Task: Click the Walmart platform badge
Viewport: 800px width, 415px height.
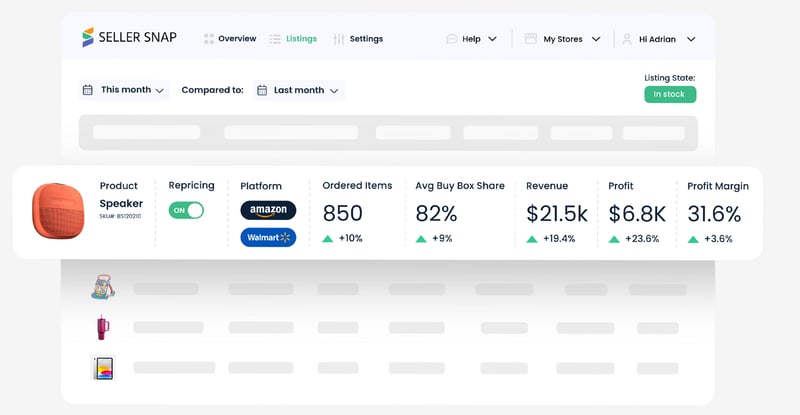Action: (268, 237)
